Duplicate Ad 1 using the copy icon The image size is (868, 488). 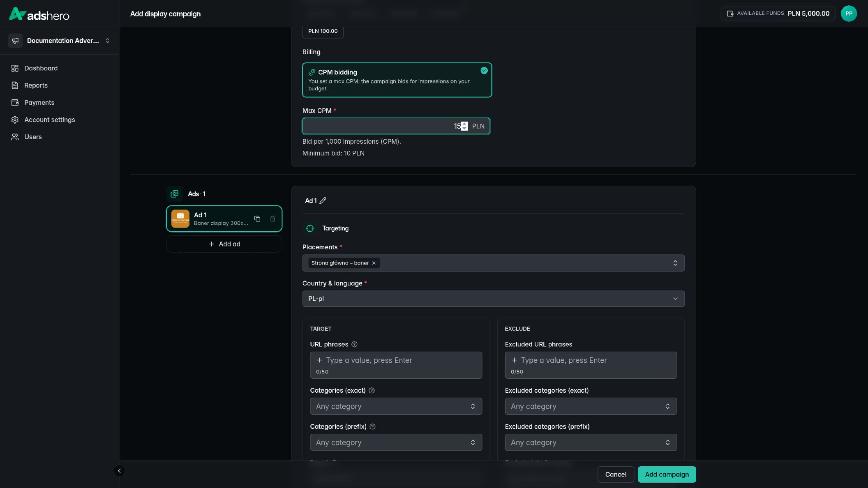tap(257, 219)
